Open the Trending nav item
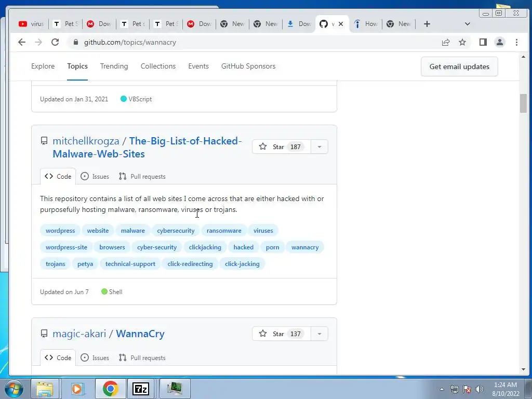Image resolution: width=532 pixels, height=399 pixels. click(114, 66)
